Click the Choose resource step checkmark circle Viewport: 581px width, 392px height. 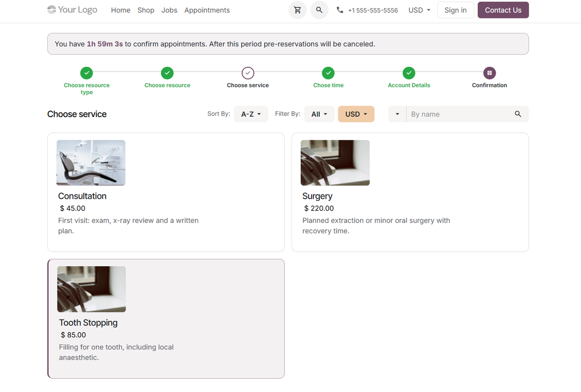[167, 73]
